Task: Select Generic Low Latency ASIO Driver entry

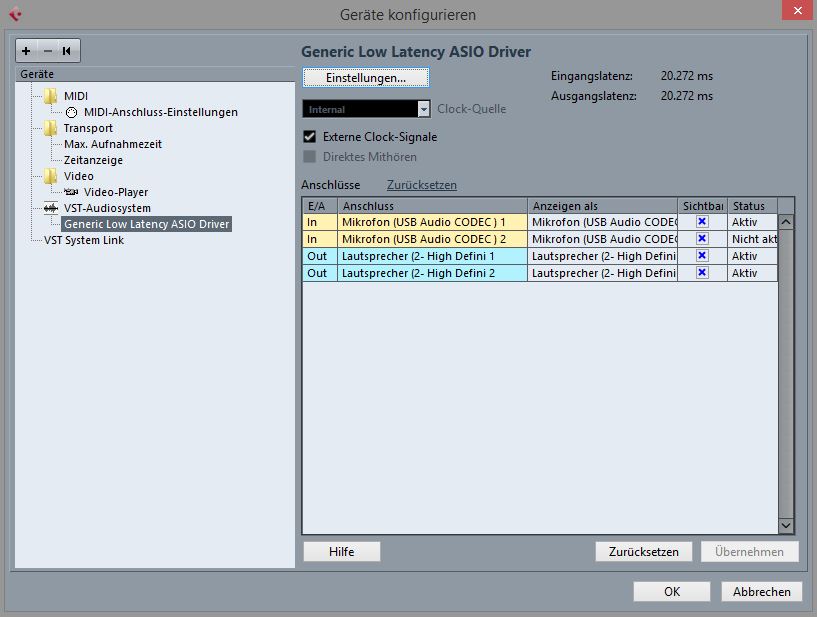Action: point(146,224)
